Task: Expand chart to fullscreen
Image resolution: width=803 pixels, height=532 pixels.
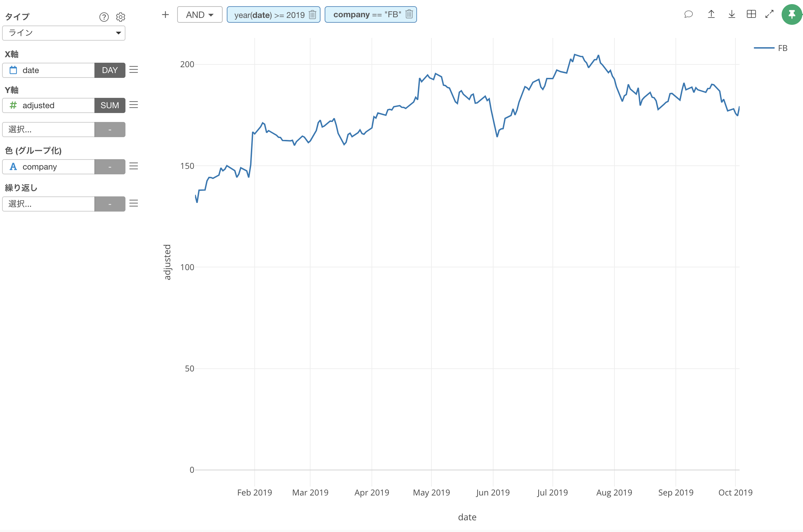Action: [769, 14]
